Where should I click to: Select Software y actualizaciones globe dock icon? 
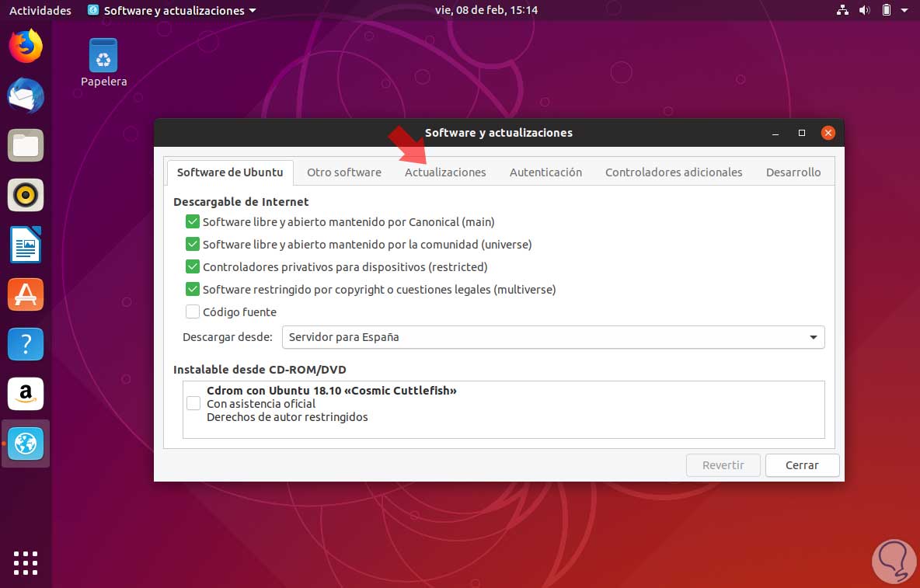pyautogui.click(x=26, y=444)
